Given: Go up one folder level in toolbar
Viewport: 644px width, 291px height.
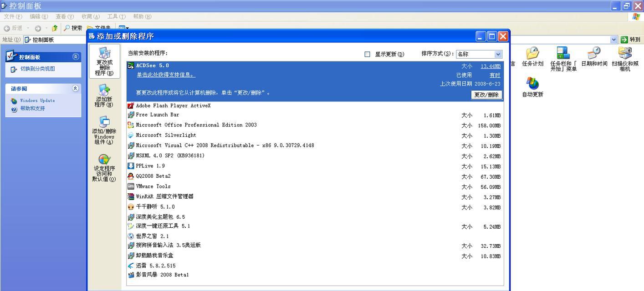Looking at the screenshot, I should pyautogui.click(x=55, y=28).
